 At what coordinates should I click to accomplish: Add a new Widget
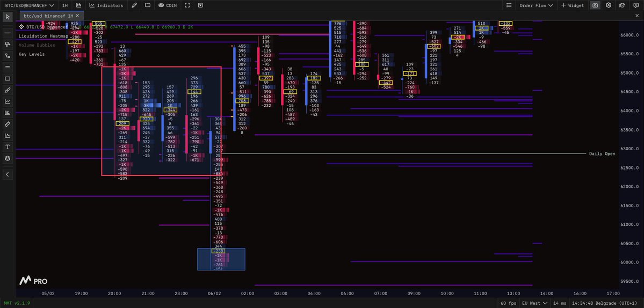tap(573, 5)
